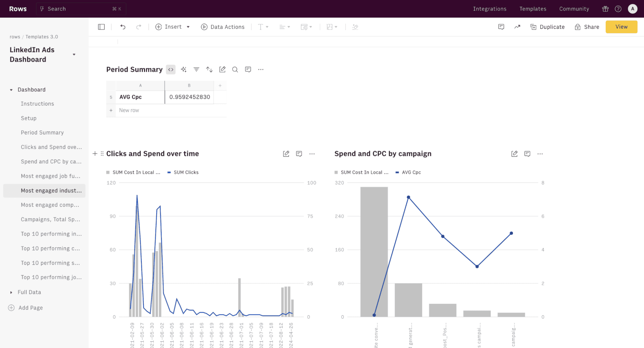Click the undo arrow
The height and width of the screenshot is (348, 644).
123,27
